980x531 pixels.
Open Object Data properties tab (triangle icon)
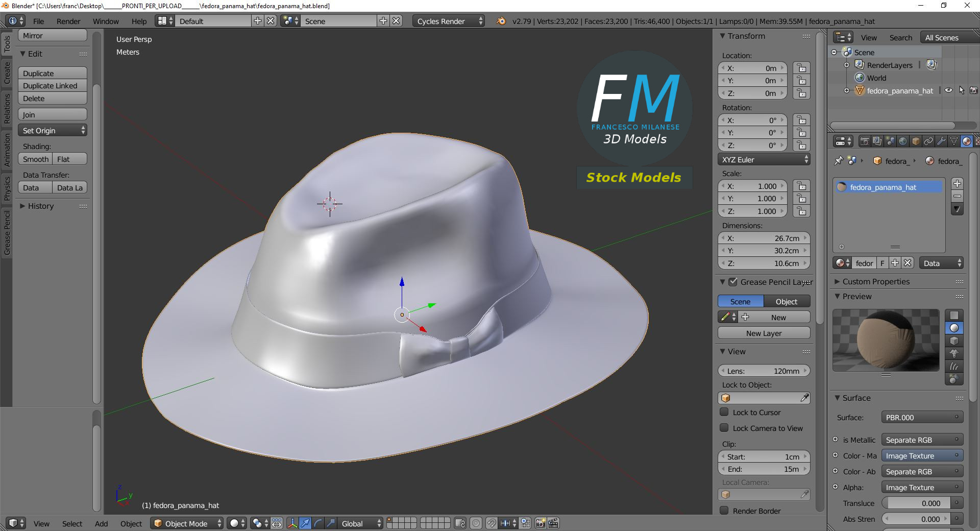pyautogui.click(x=954, y=141)
